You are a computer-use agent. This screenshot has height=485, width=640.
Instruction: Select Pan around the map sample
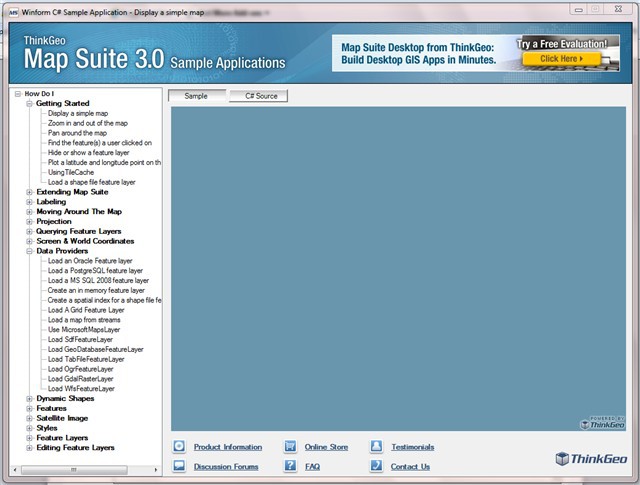[x=77, y=133]
